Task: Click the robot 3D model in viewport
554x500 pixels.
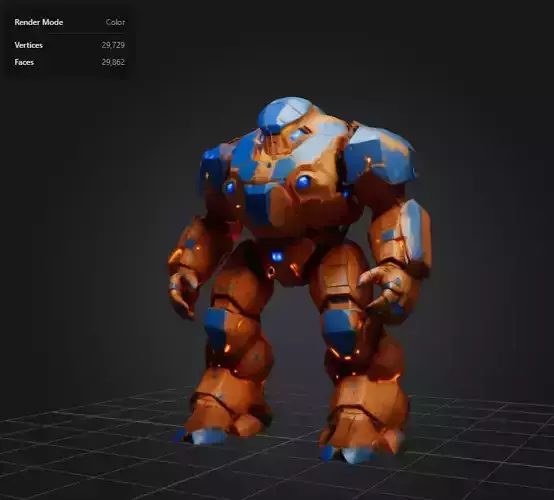Action: [300, 279]
